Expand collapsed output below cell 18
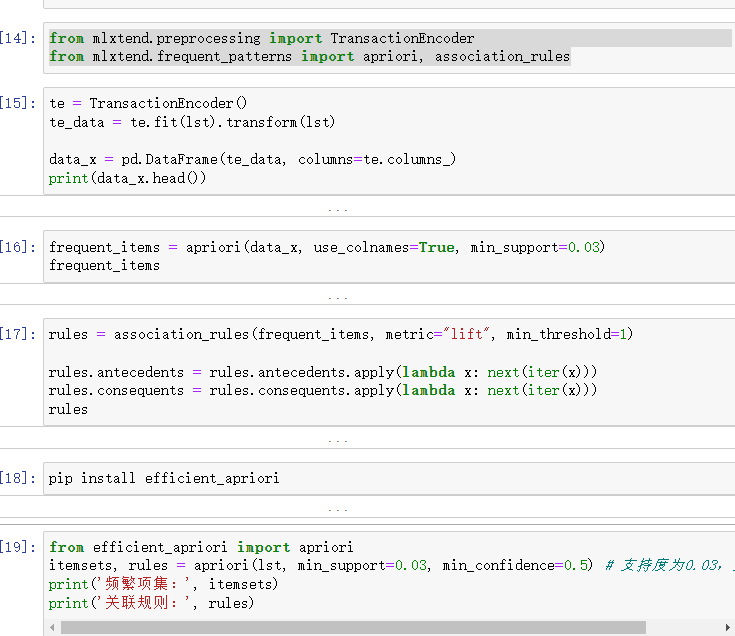 coord(338,510)
